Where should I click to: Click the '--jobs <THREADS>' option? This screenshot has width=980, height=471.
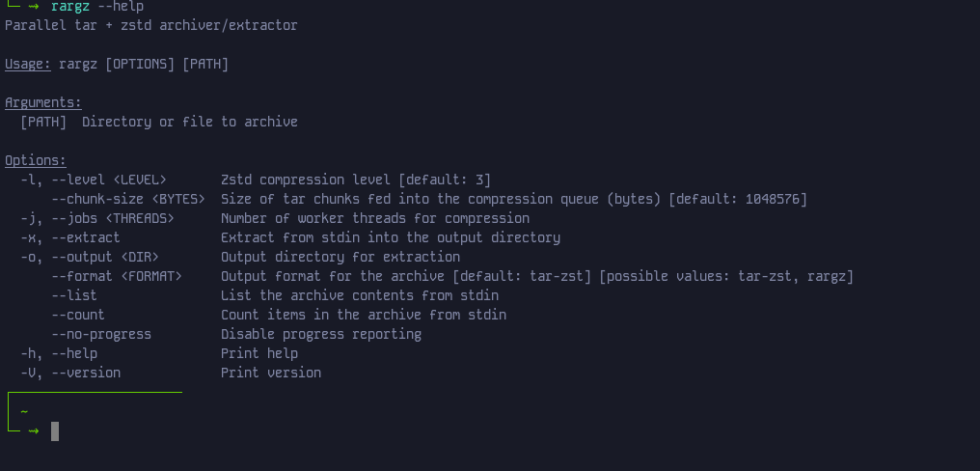coord(113,219)
